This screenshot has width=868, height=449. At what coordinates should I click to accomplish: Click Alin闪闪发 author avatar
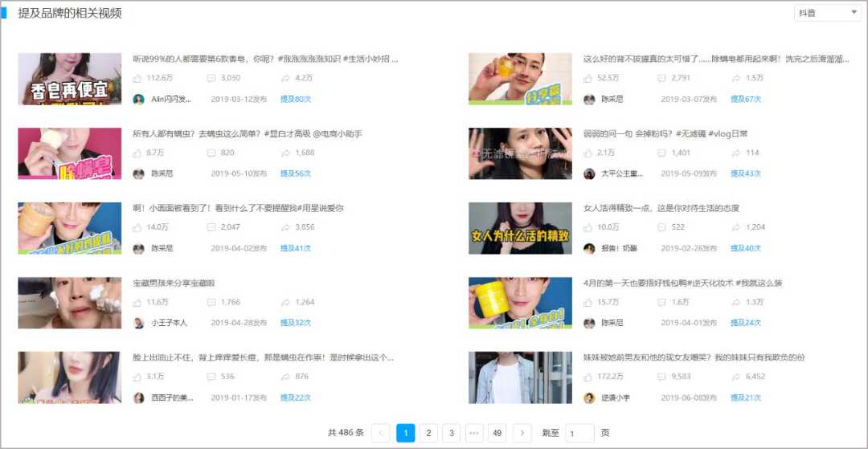pos(138,99)
